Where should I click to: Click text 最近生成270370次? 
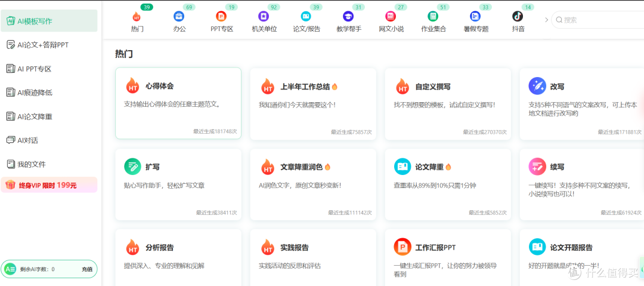click(485, 132)
